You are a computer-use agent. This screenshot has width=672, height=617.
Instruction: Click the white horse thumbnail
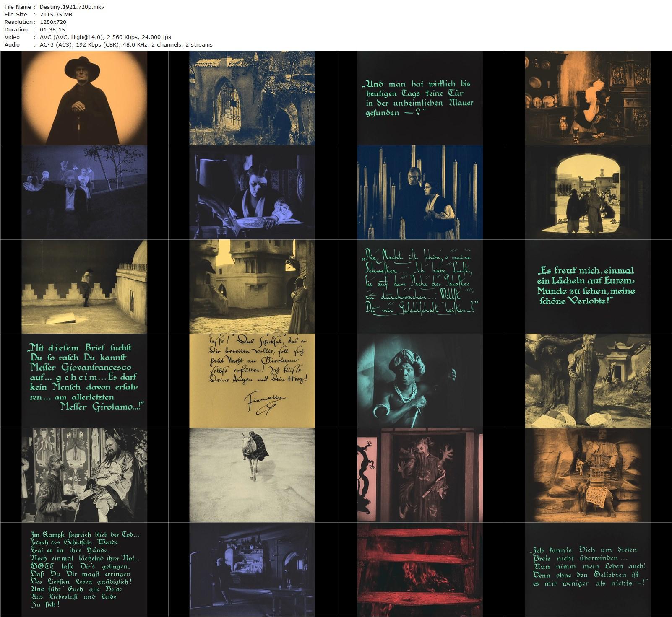pyautogui.click(x=252, y=475)
